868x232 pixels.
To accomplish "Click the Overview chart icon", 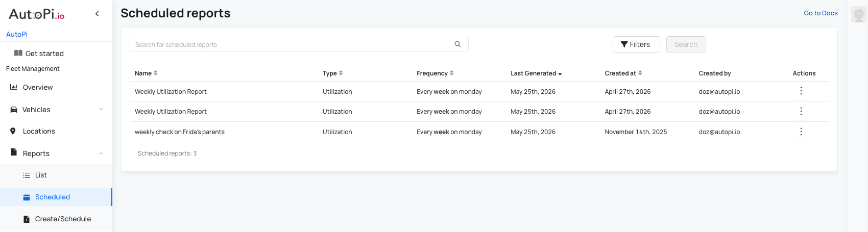I will 14,87.
